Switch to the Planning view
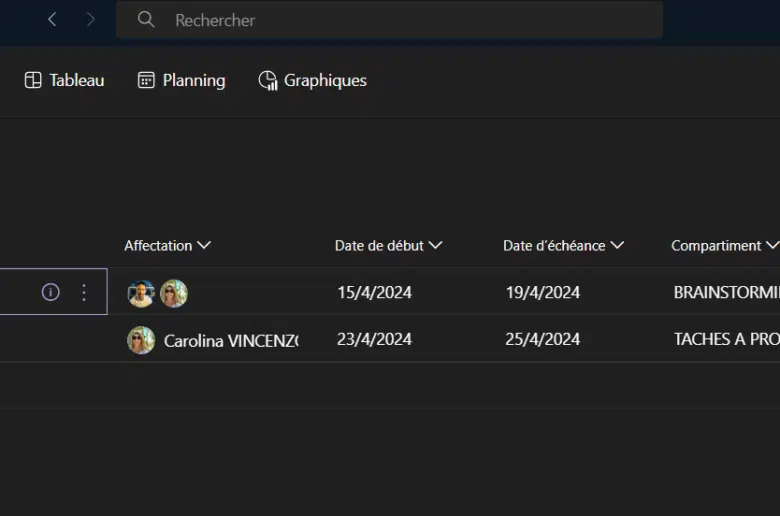 click(181, 80)
